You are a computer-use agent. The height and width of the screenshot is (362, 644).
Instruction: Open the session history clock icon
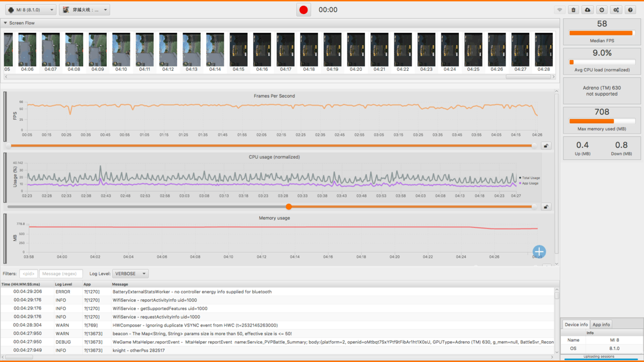click(x=602, y=10)
